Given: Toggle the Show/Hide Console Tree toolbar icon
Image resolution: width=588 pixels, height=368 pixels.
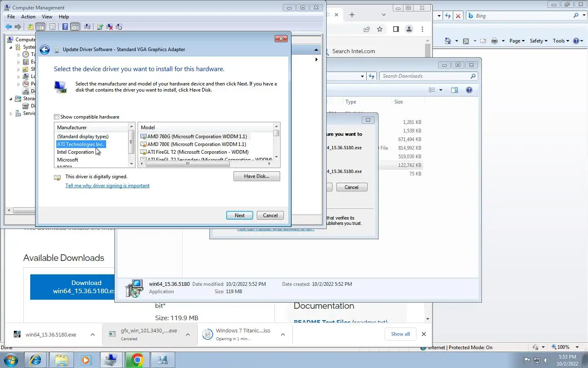Looking at the screenshot, I should (40, 27).
